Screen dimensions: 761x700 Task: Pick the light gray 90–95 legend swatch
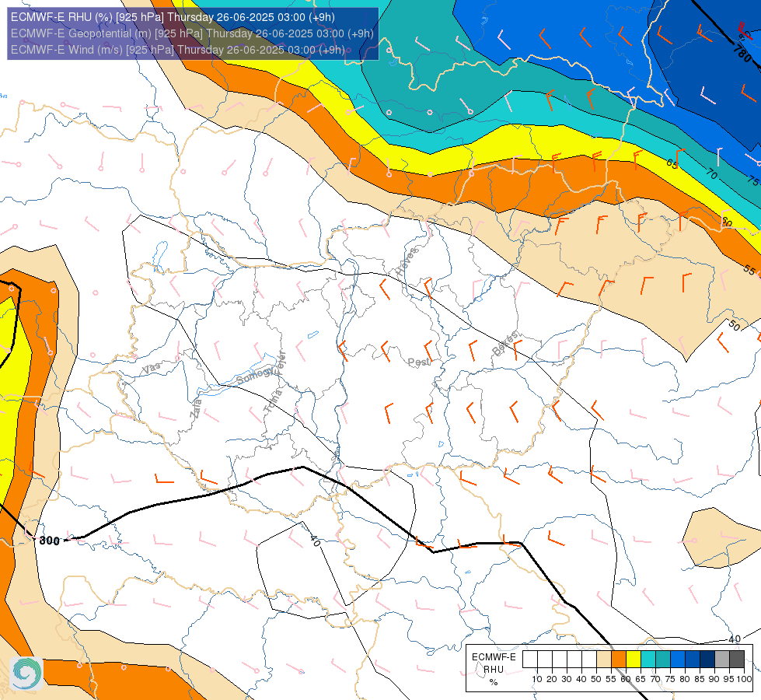(x=722, y=660)
